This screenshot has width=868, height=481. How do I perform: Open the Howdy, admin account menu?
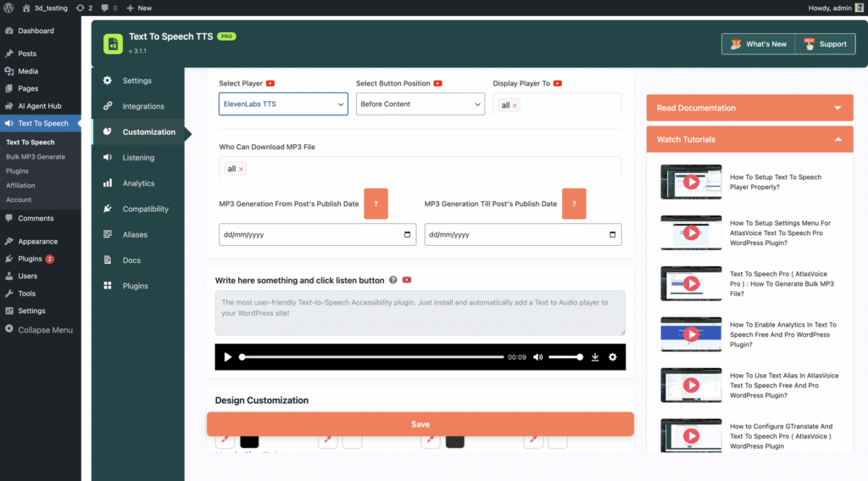(x=835, y=8)
